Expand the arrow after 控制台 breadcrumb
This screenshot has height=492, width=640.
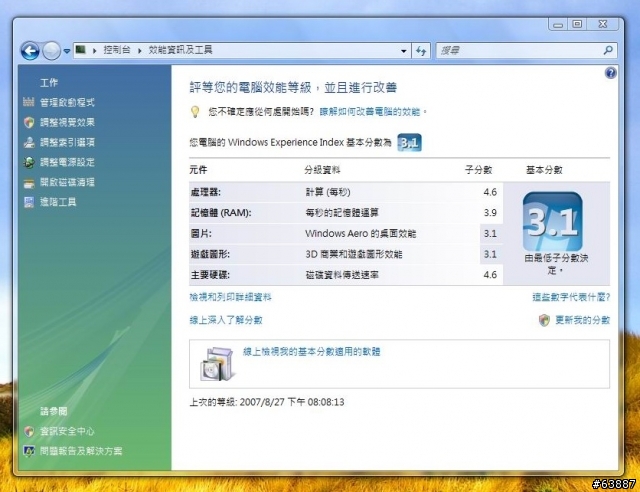(x=140, y=51)
